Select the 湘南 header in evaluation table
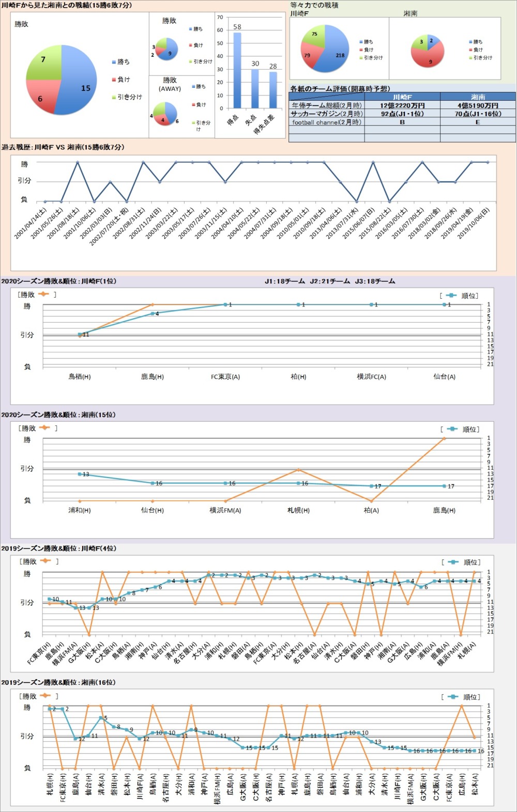Screen dimensions: 517x812 (478, 97)
